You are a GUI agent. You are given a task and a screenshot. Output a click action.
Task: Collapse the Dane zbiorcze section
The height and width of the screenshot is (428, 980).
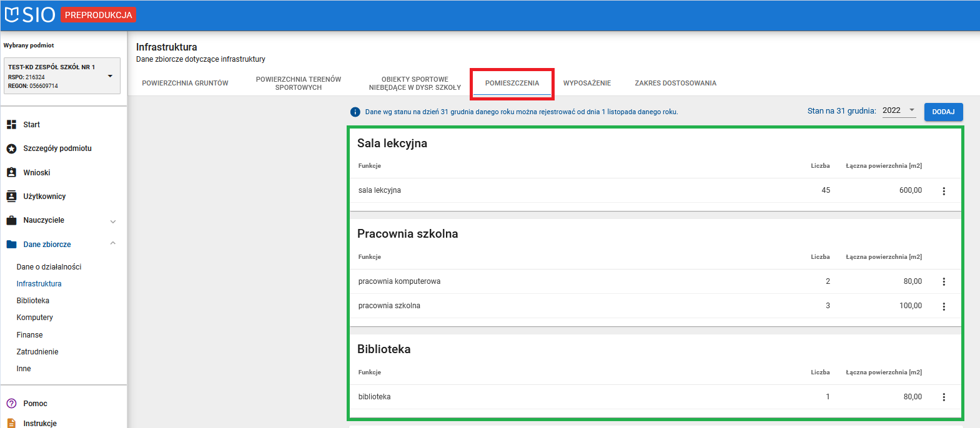point(113,244)
